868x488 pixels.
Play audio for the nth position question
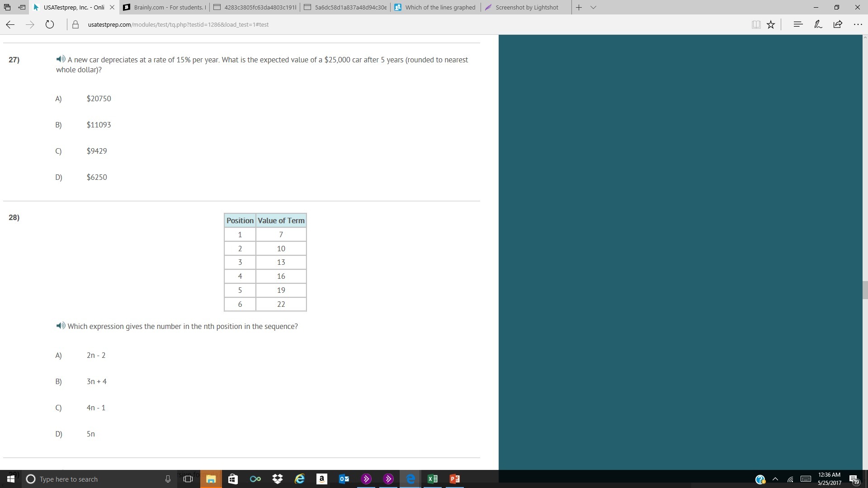point(61,326)
